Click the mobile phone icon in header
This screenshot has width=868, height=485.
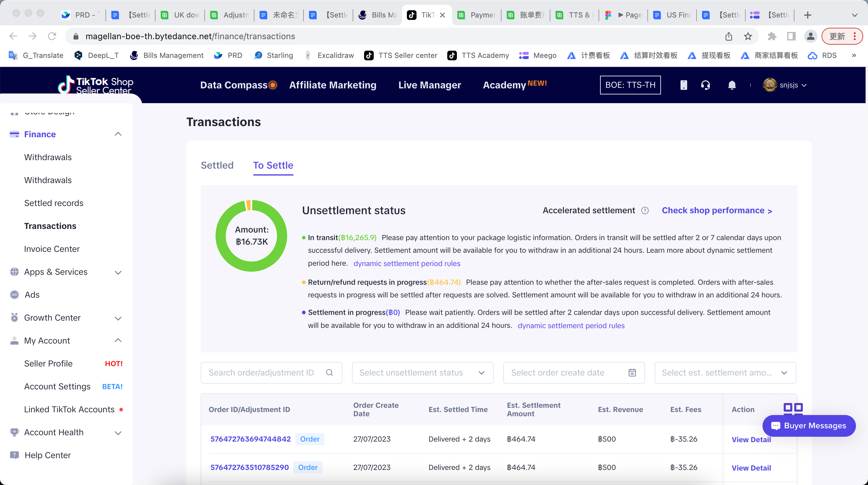pos(683,85)
